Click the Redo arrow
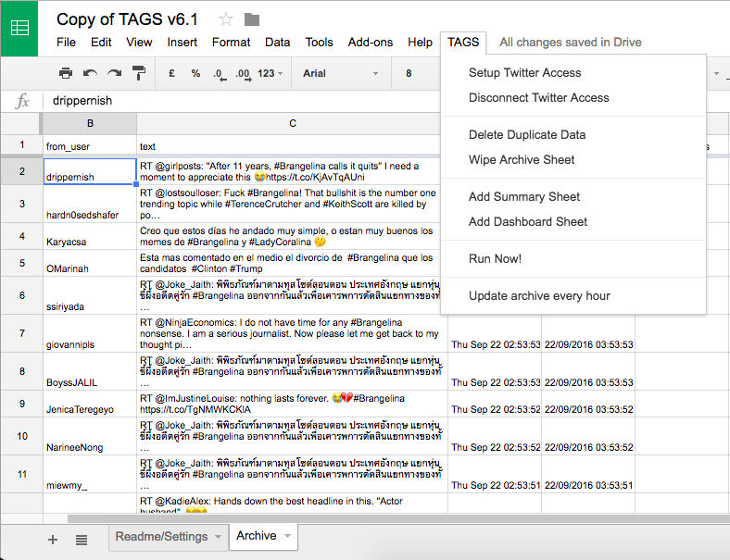The image size is (730, 560). [115, 73]
